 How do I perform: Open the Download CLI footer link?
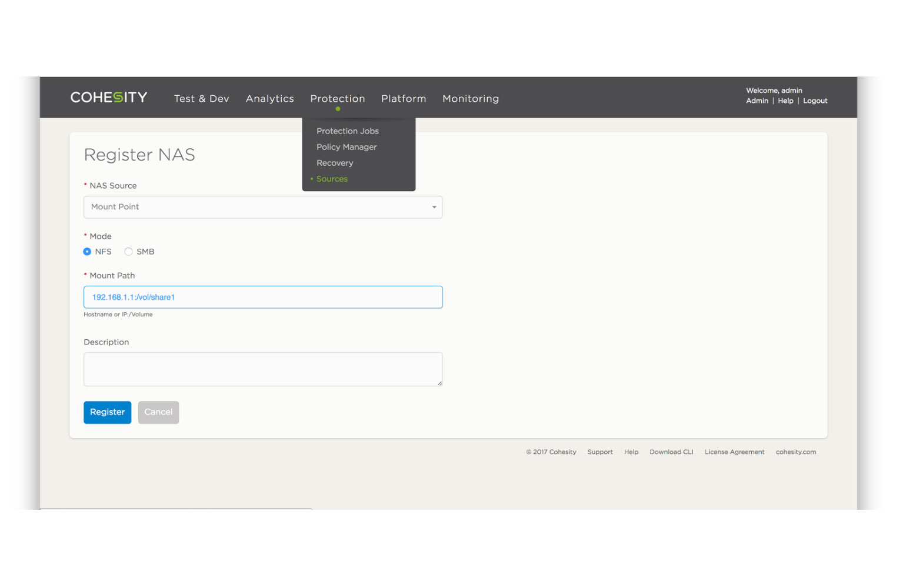[x=671, y=452]
